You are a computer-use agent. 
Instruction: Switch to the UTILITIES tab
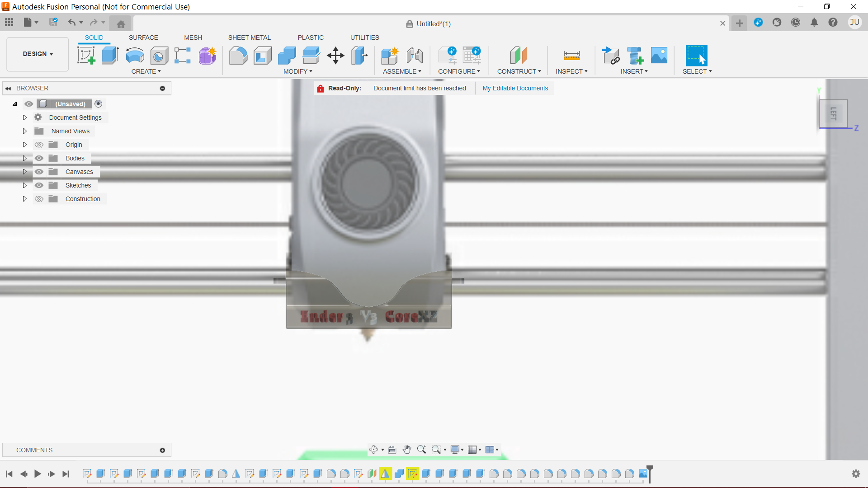click(365, 38)
